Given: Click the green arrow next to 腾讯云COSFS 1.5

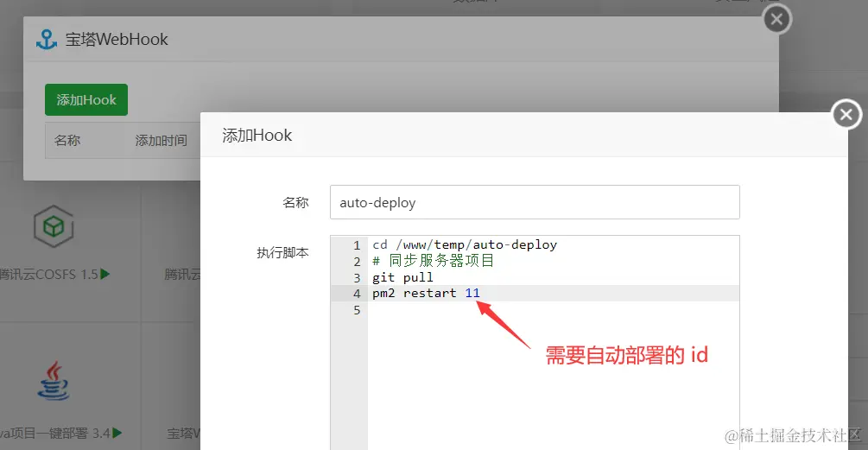Looking at the screenshot, I should [105, 274].
